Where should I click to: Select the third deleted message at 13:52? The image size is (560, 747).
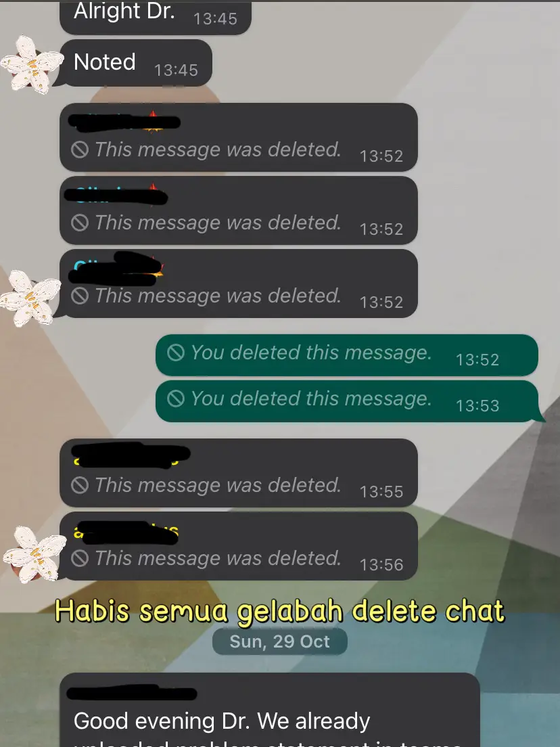coord(239,284)
